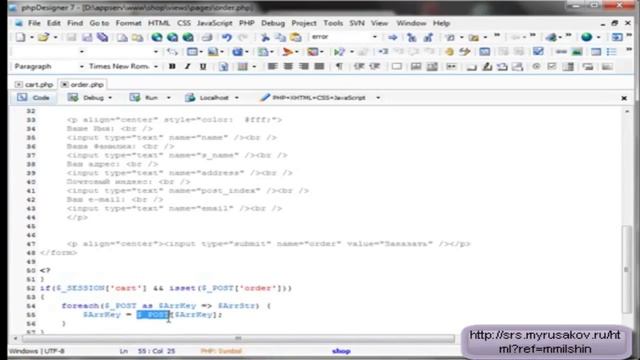640x360 pixels.
Task: Toggle Italic formatting
Action: [x=187, y=67]
